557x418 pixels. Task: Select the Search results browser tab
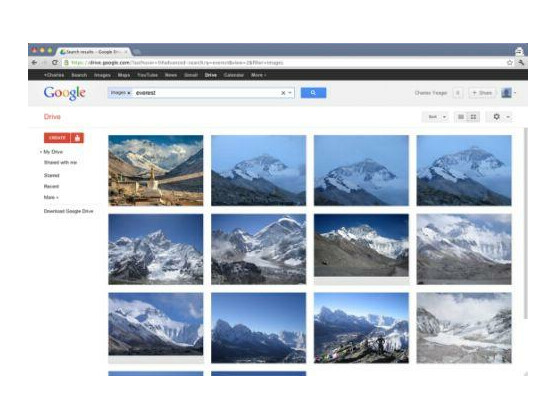[93, 51]
